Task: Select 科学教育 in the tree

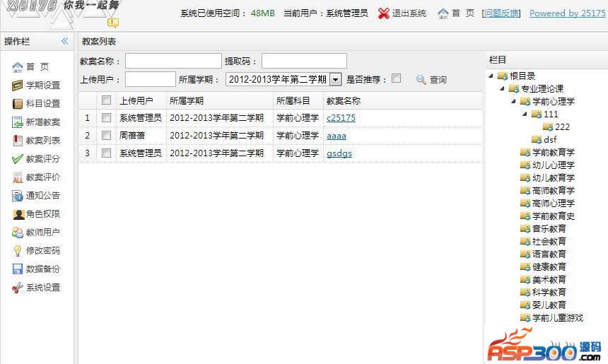Action: [x=549, y=293]
